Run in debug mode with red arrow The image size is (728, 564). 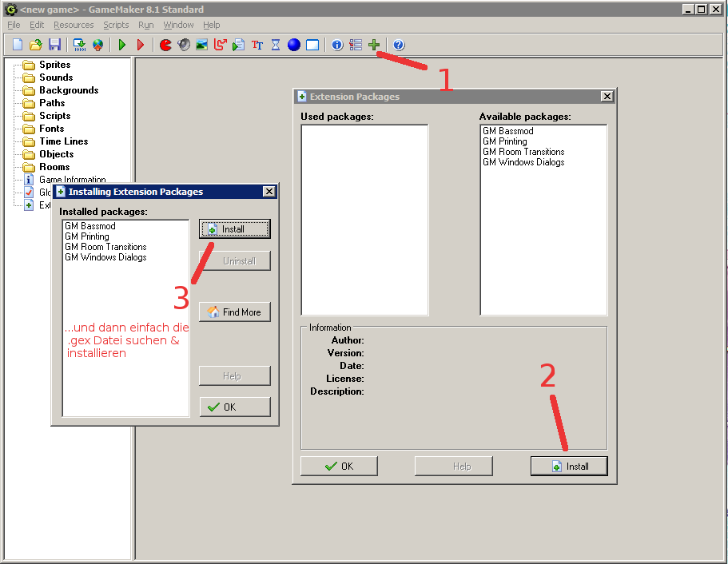[x=141, y=45]
